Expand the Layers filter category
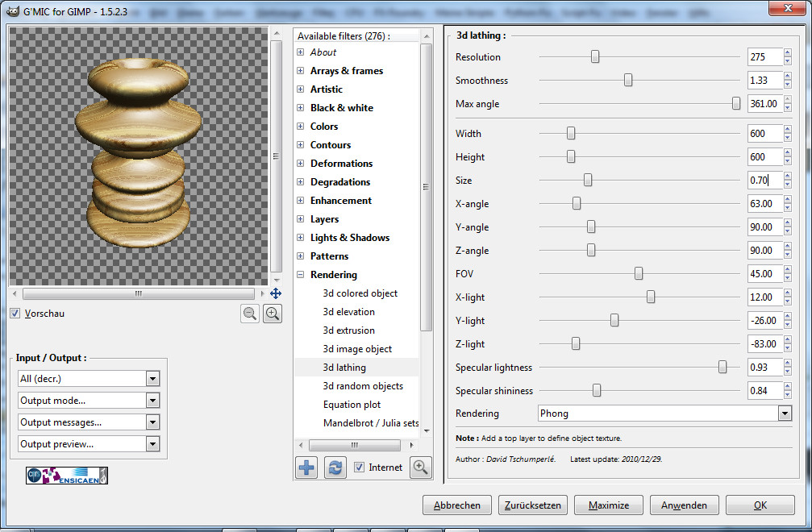 pyautogui.click(x=300, y=219)
